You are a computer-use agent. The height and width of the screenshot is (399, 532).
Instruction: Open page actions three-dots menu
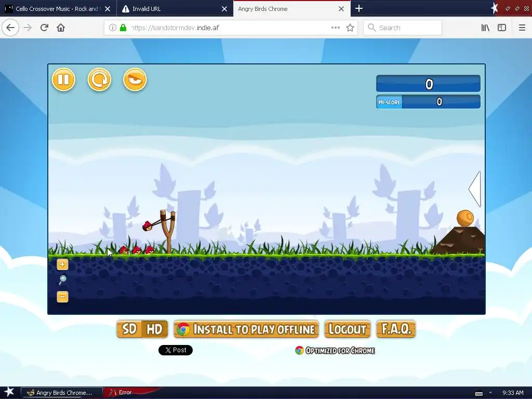336,28
